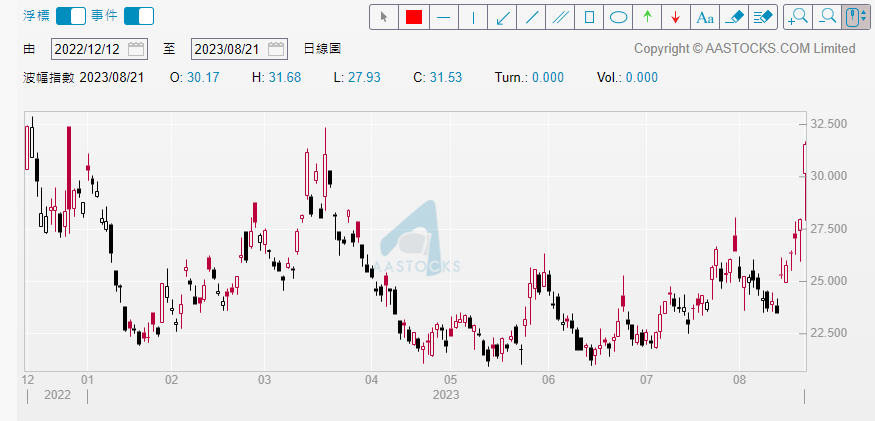Click the high value 31.68
Viewport: 875px width, 421px height.
click(x=285, y=78)
